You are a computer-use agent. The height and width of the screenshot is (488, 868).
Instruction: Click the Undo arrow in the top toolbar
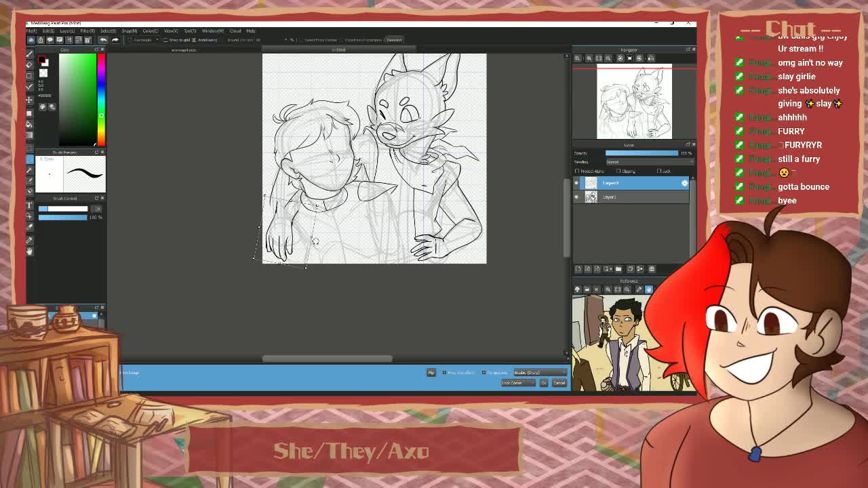point(103,40)
